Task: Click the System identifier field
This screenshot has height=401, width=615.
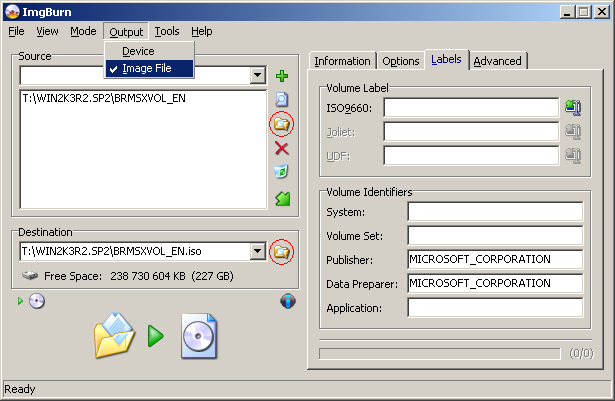Action: click(x=495, y=212)
